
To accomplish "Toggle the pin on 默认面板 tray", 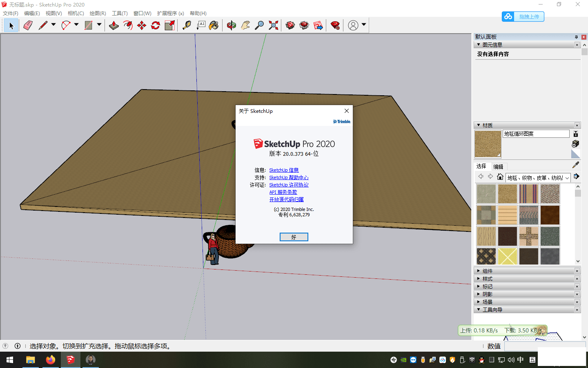I will point(576,37).
